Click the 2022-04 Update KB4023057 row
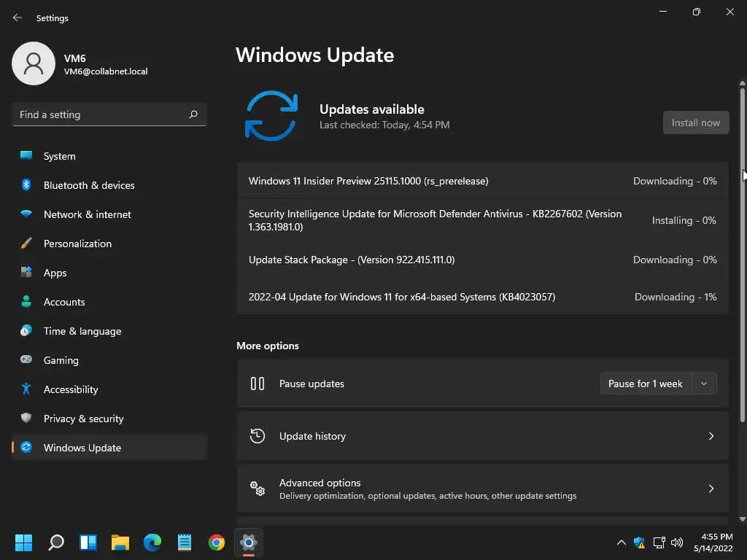This screenshot has width=747, height=560. [x=483, y=297]
